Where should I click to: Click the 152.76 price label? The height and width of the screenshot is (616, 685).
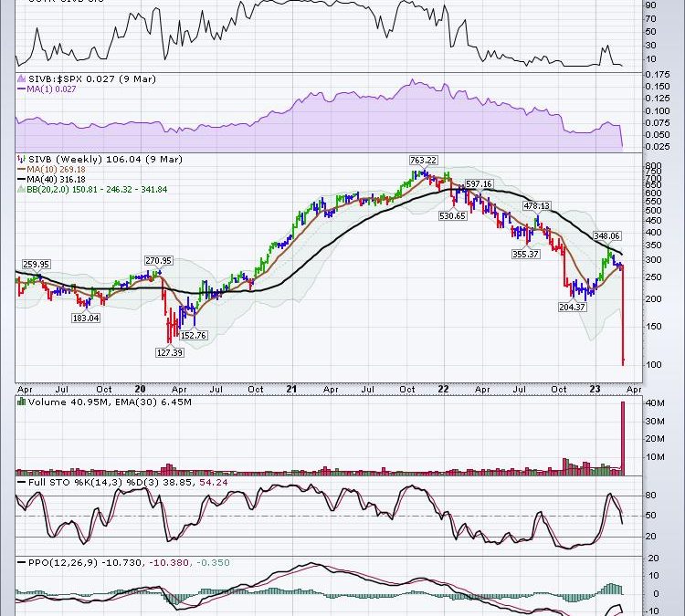194,335
